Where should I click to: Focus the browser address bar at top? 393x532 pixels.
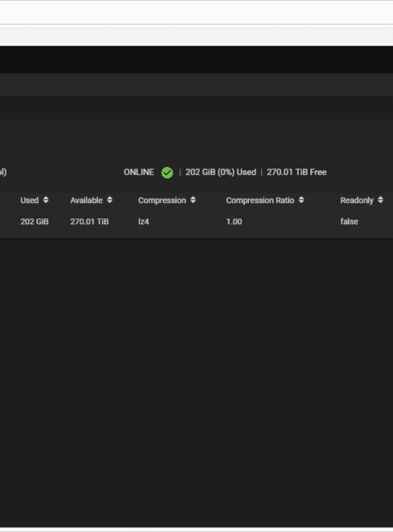click(196, 12)
